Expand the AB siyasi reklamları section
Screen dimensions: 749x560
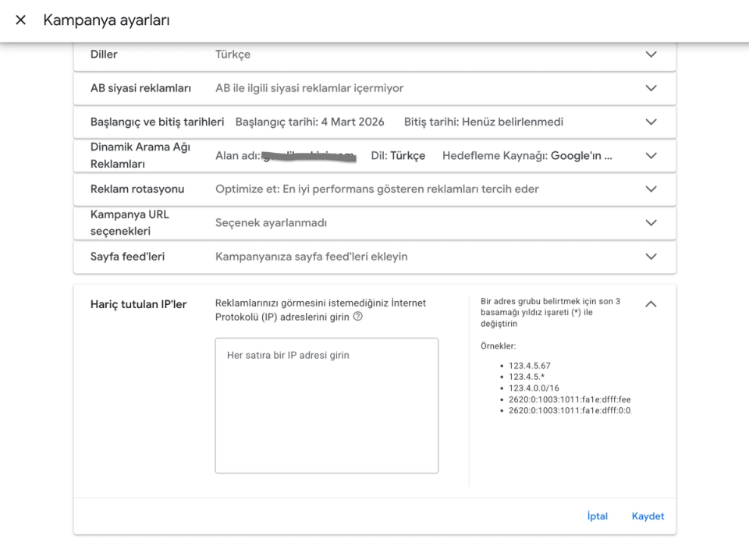(651, 88)
